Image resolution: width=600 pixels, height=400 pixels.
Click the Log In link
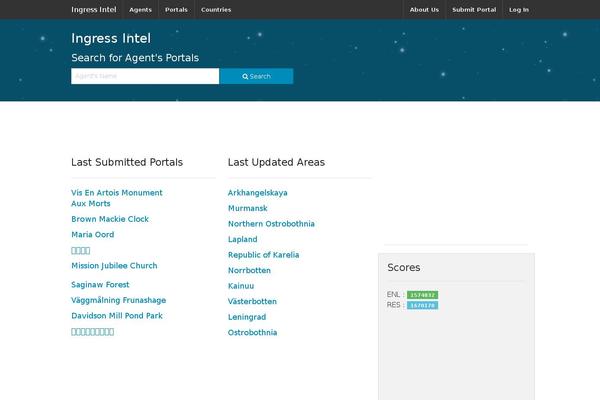pyautogui.click(x=519, y=10)
